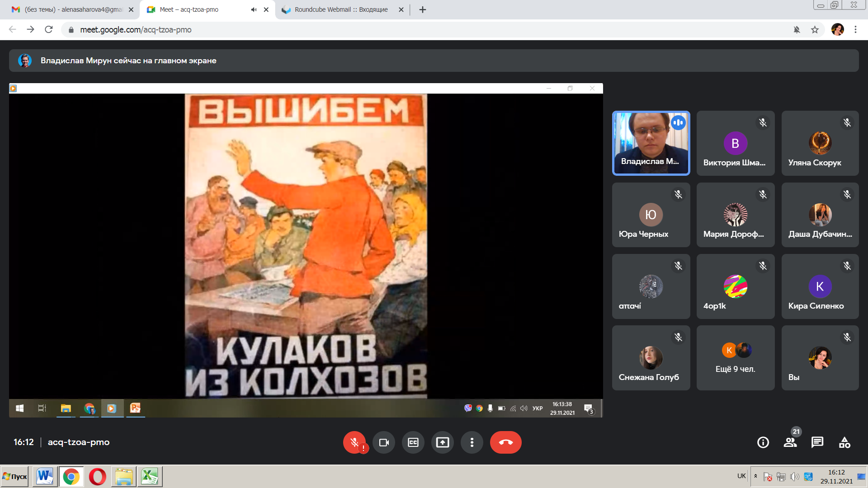Open the Пуск start button

(15, 476)
